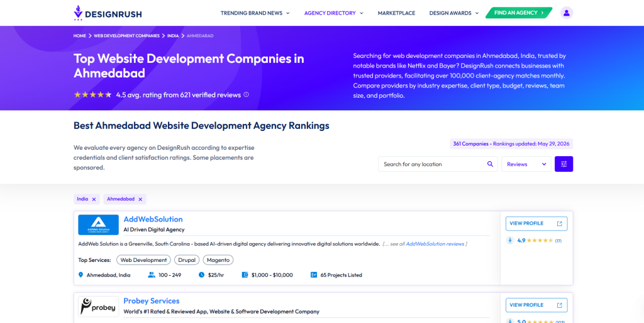This screenshot has width=644, height=323.
Task: Go to India breadcrumb
Action: [173, 36]
